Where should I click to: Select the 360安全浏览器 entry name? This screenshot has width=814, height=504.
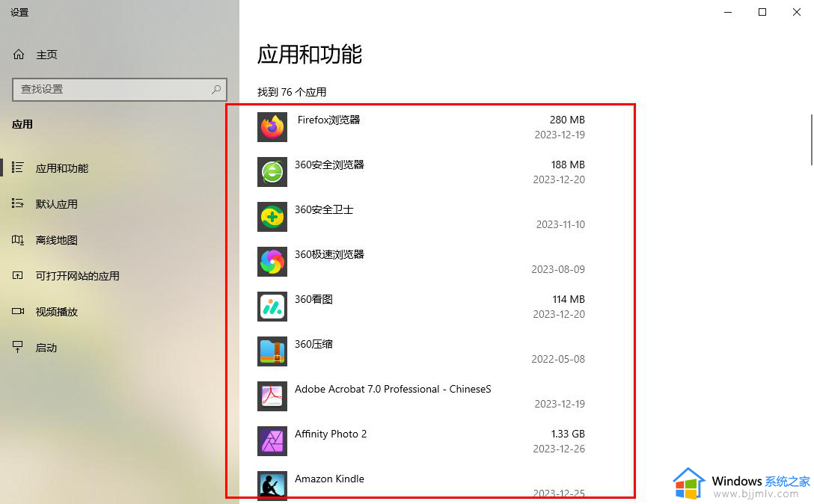(329, 165)
